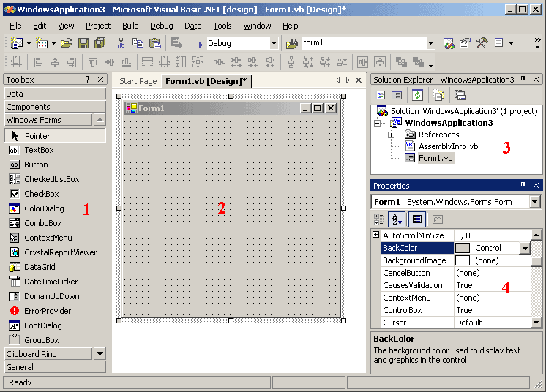Screen dimensions: 546x392
Task: Select Form1.vb in Solution Explorer
Action: (x=435, y=158)
